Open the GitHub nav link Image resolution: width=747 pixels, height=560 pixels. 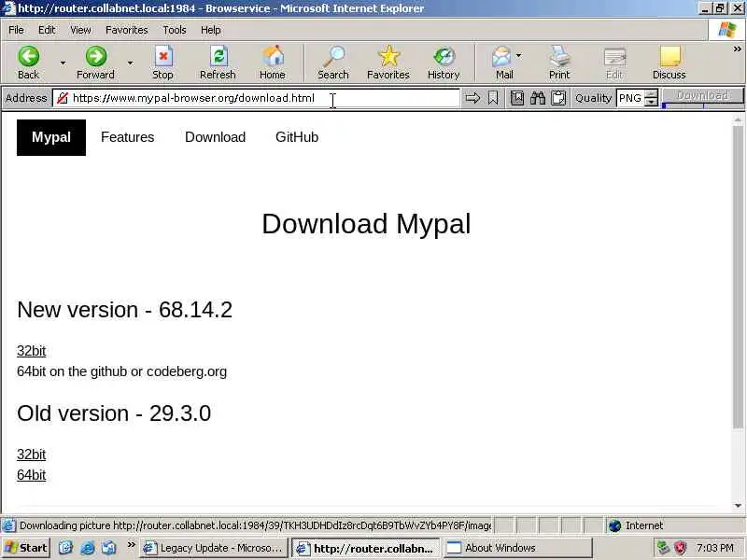click(x=297, y=137)
